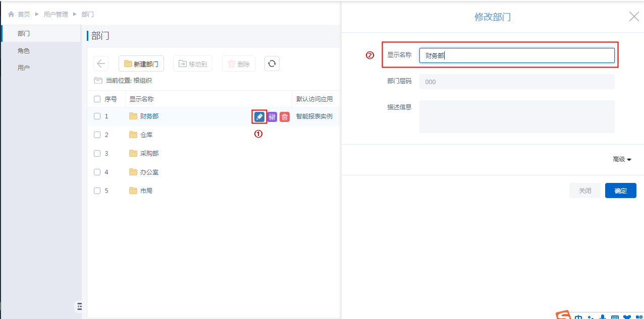
Task: Click the 新建部门 button
Action: coord(141,64)
